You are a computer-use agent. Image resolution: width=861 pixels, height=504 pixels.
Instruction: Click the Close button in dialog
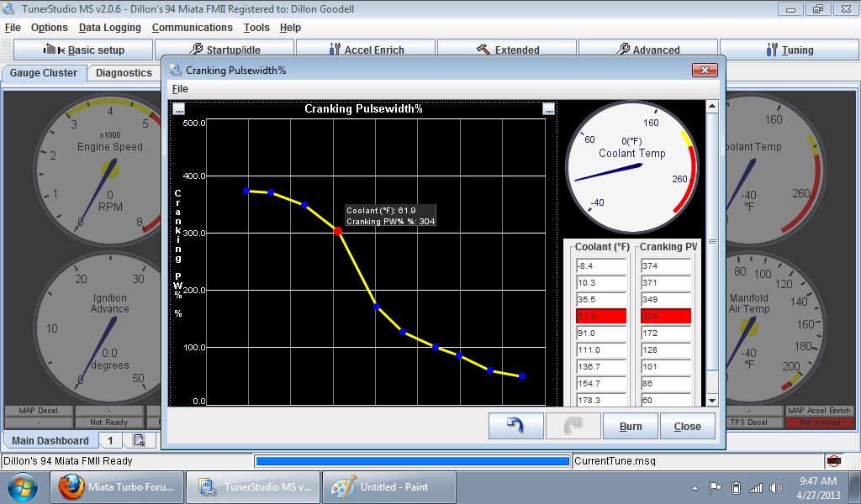pos(688,426)
